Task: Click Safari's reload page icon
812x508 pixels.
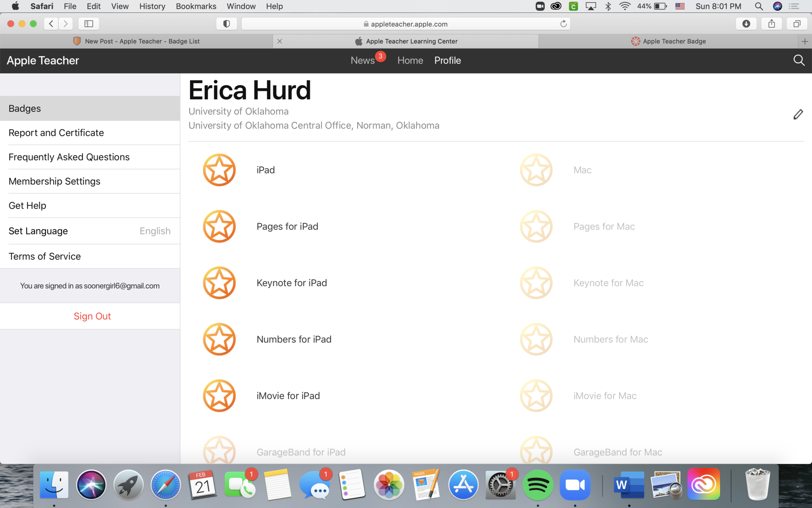Action: [x=563, y=24]
